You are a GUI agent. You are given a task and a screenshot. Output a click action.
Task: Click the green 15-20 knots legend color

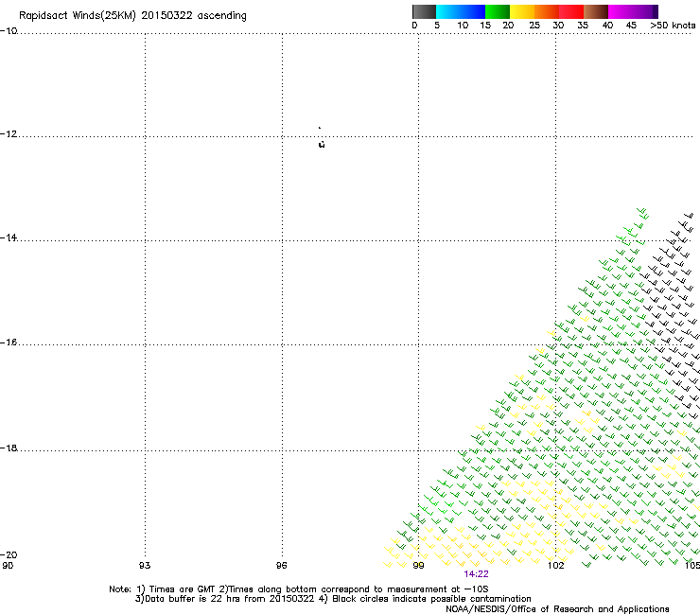(498, 11)
